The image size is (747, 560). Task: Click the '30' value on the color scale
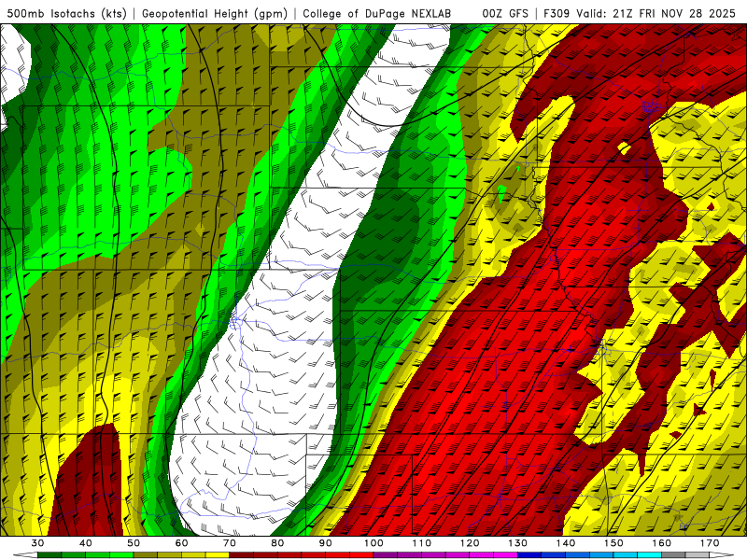[37, 543]
